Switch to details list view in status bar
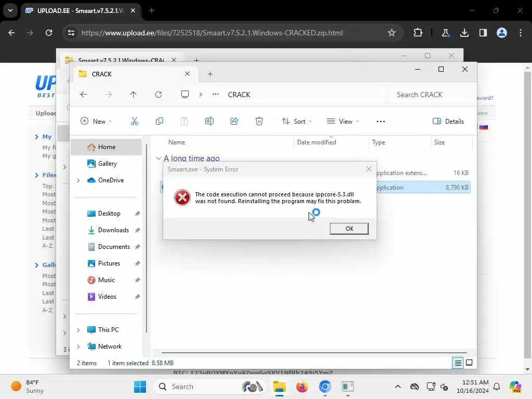The width and height of the screenshot is (532, 399). (x=458, y=363)
